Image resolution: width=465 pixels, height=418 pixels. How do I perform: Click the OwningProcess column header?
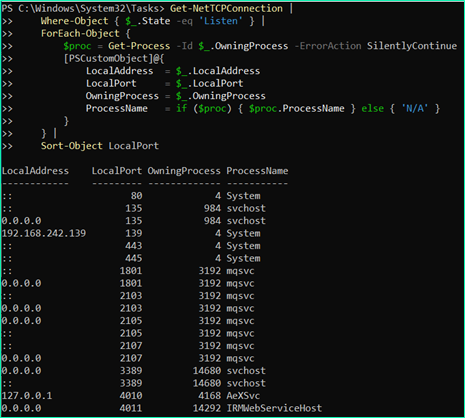click(184, 171)
